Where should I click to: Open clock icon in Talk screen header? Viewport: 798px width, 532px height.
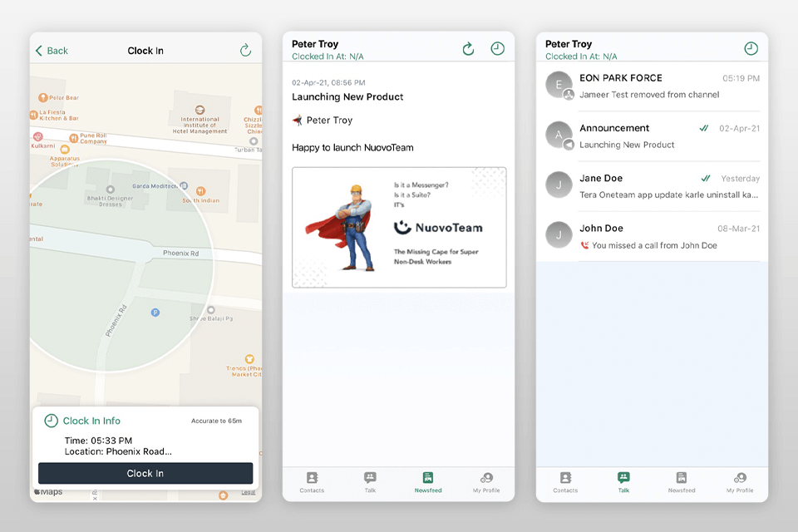[751, 49]
